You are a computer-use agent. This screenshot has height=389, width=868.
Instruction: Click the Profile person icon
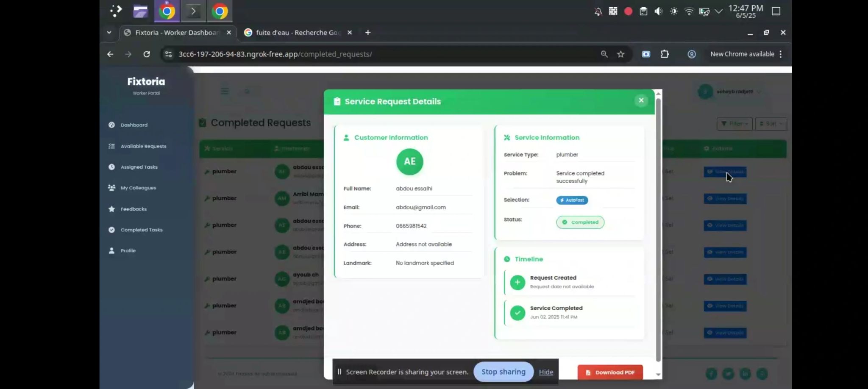point(111,250)
